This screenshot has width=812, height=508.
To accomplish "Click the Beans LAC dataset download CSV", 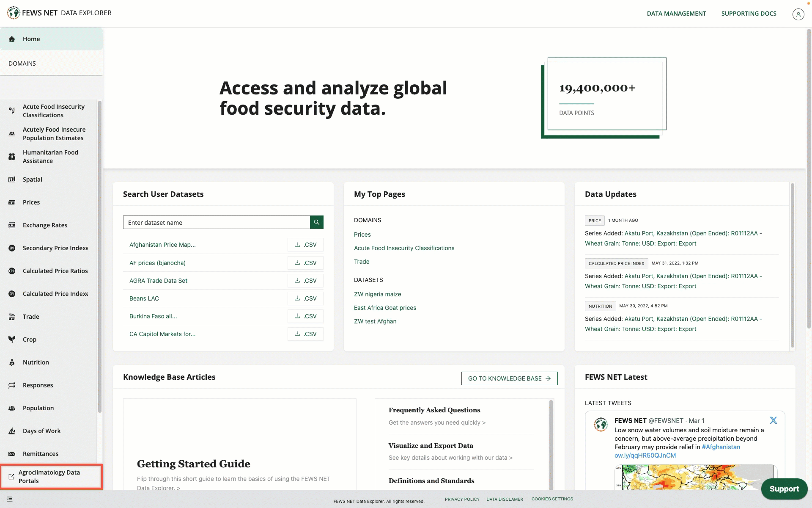I will 305,298.
